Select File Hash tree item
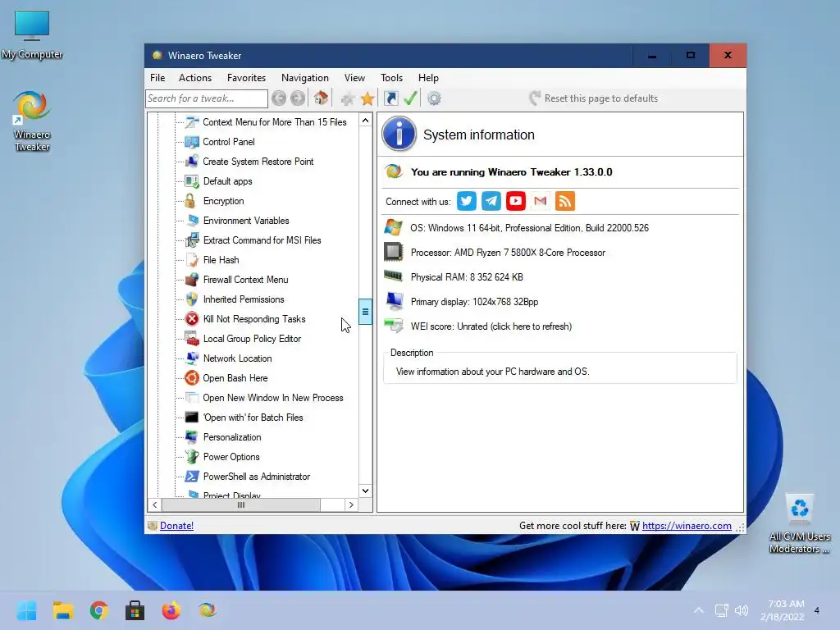840x630 pixels. click(x=221, y=260)
